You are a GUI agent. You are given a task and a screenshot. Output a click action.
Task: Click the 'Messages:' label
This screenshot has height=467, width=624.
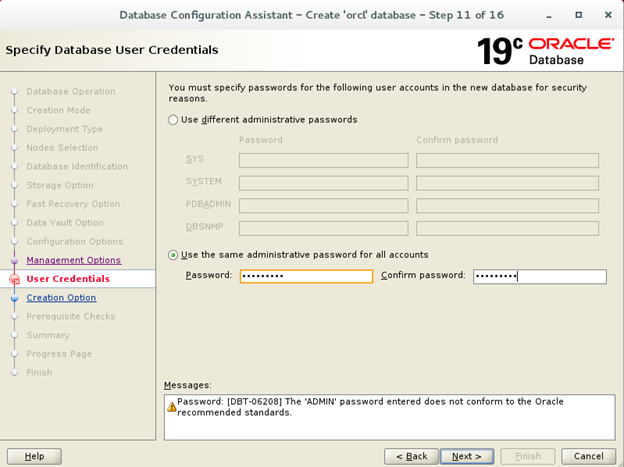(188, 385)
